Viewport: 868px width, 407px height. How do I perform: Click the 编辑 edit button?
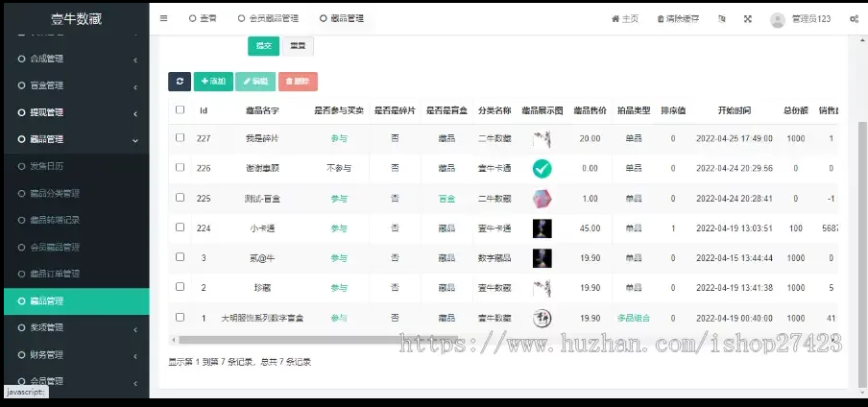[255, 82]
